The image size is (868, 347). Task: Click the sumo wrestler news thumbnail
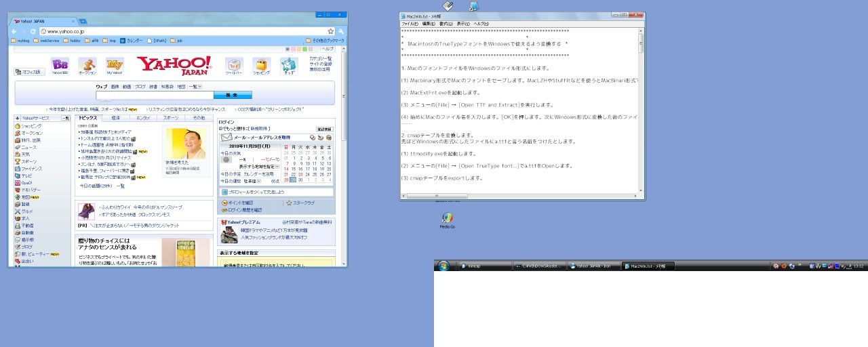tap(185, 143)
